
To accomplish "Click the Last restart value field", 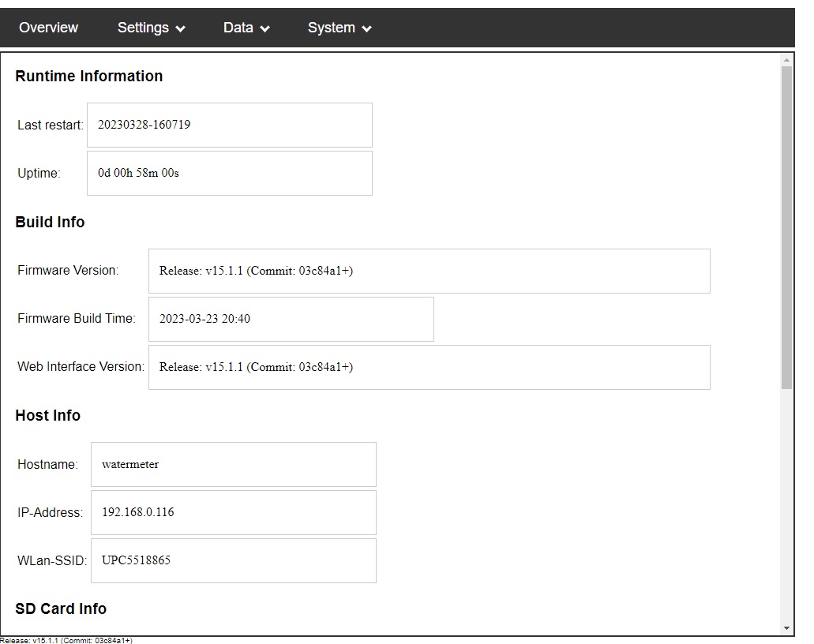I will click(229, 125).
